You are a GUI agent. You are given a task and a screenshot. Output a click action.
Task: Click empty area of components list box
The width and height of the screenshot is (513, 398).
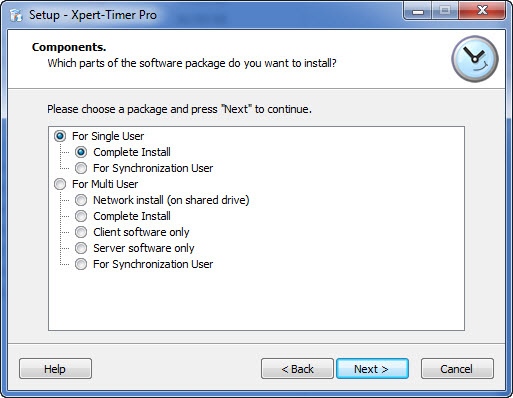coord(256,300)
